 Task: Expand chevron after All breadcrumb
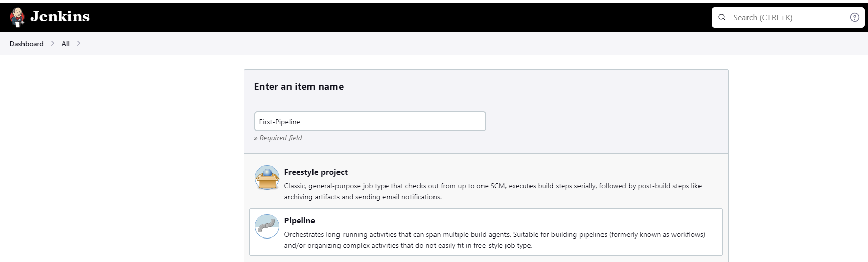(78, 44)
